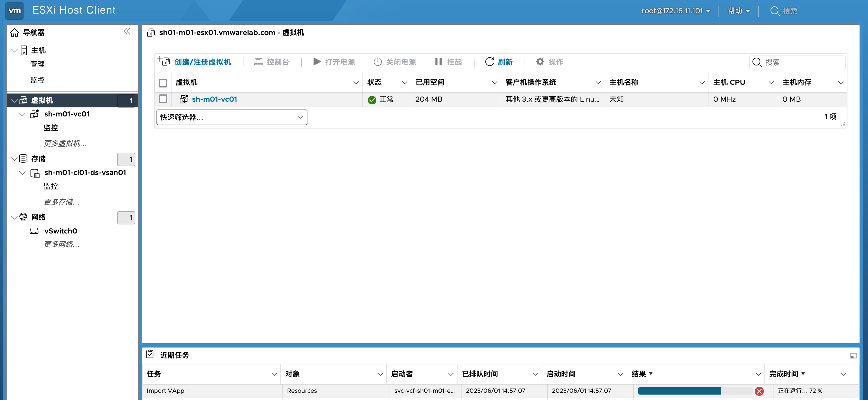Click the power off icon

[378, 62]
